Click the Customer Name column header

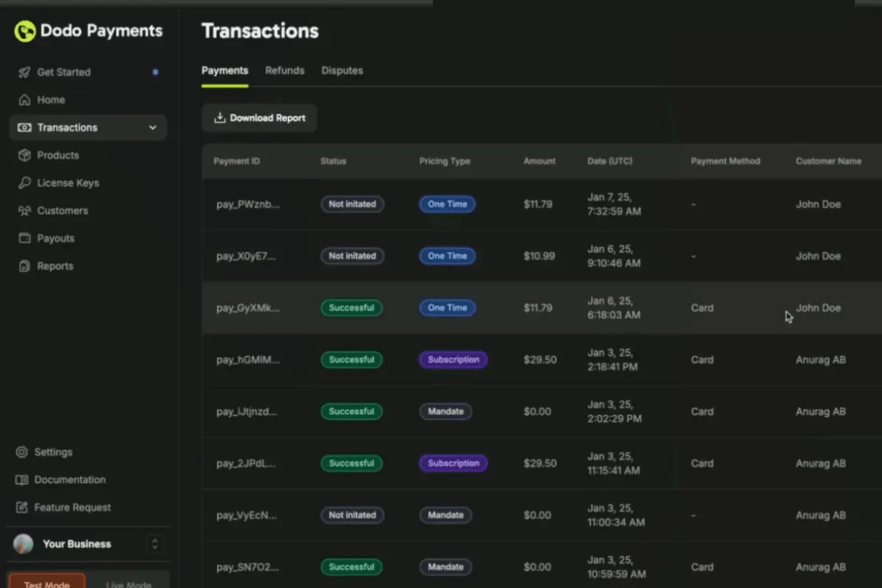point(828,161)
